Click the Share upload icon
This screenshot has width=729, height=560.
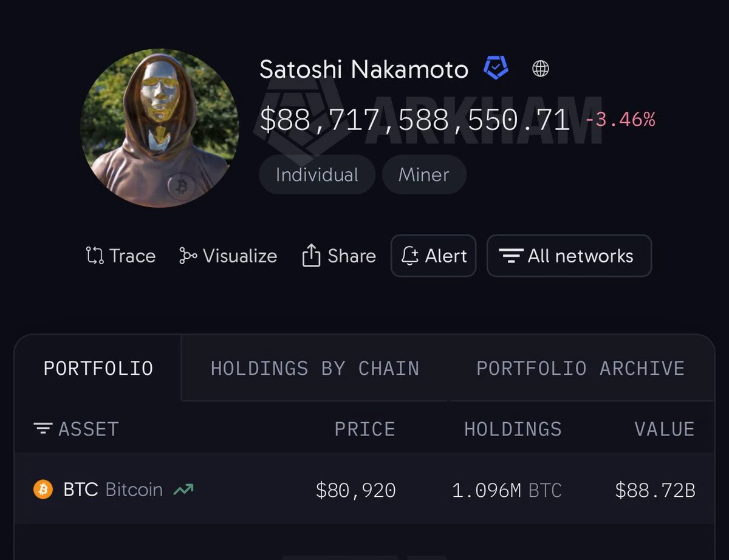(x=311, y=256)
